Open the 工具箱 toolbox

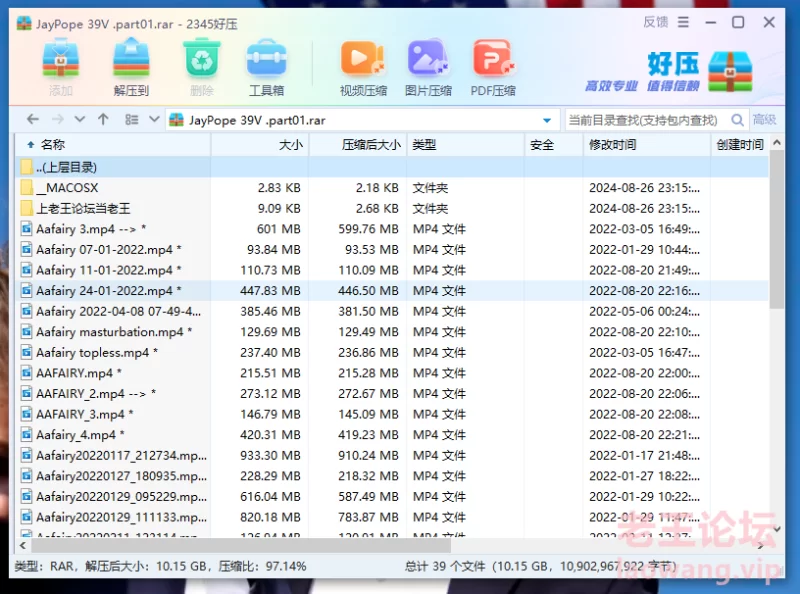click(x=266, y=67)
